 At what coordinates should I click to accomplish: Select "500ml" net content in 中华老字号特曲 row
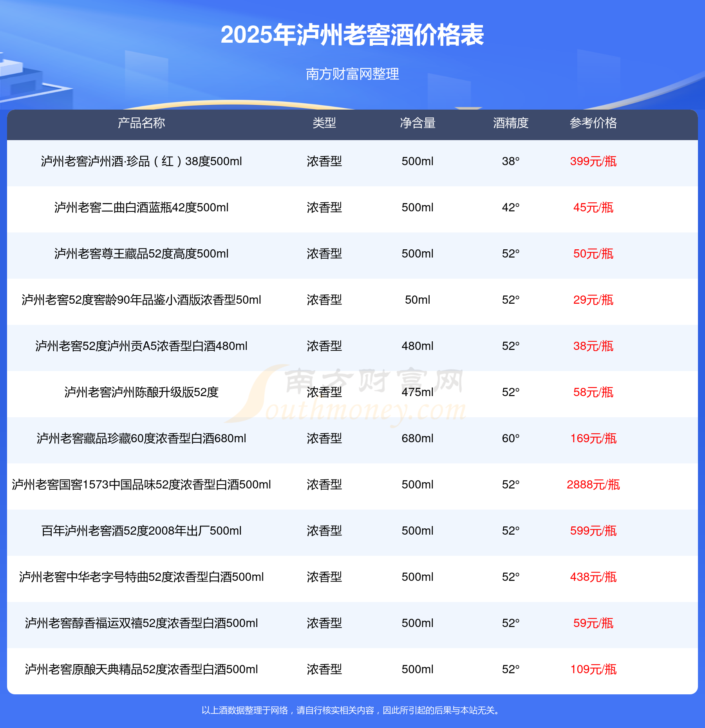[x=418, y=577]
